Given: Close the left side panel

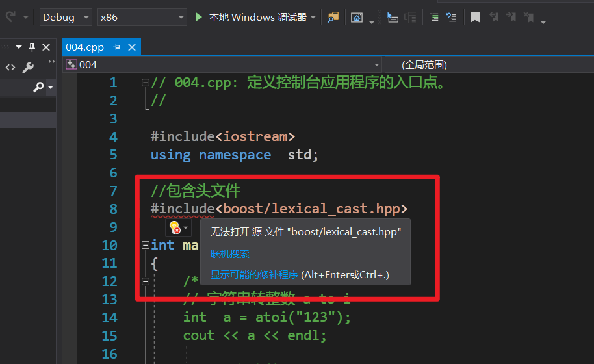Looking at the screenshot, I should coord(46,47).
